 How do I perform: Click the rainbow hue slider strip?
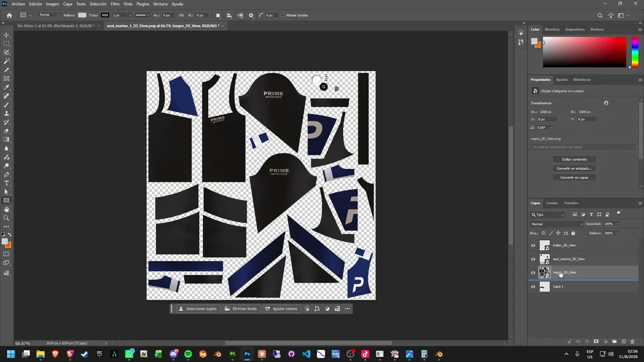pyautogui.click(x=635, y=51)
